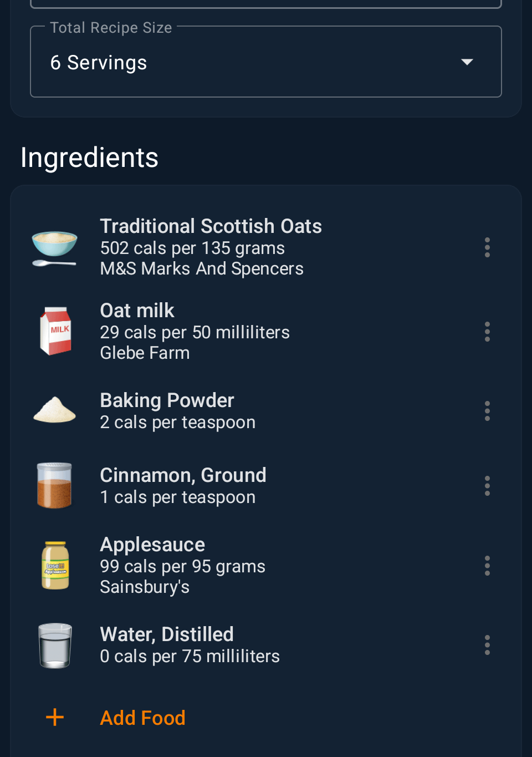This screenshot has width=532, height=757.
Task: Tap the cinnamon jar icon
Action: click(x=54, y=486)
